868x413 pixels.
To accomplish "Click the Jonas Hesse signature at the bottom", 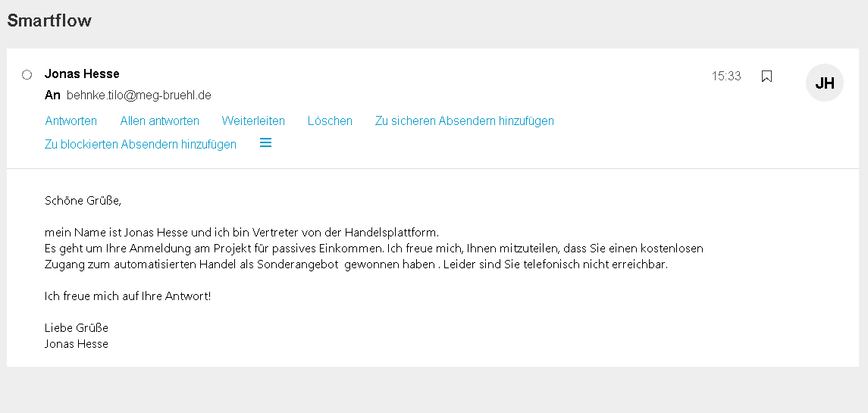I will pos(77,344).
